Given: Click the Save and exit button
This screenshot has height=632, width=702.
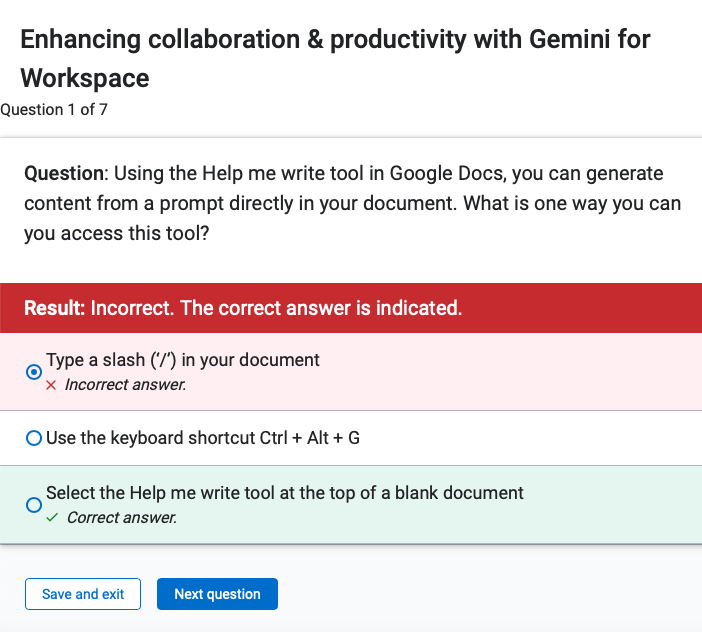Looking at the screenshot, I should click(x=83, y=594).
